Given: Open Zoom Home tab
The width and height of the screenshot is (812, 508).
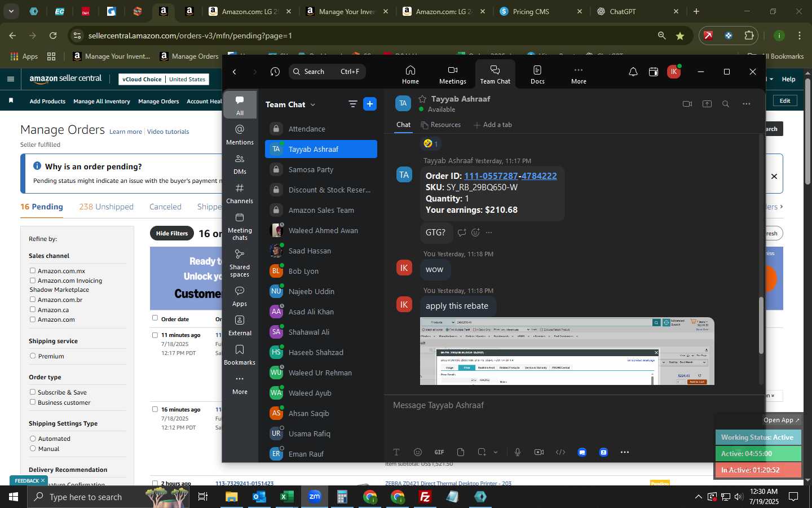Looking at the screenshot, I should (410, 75).
